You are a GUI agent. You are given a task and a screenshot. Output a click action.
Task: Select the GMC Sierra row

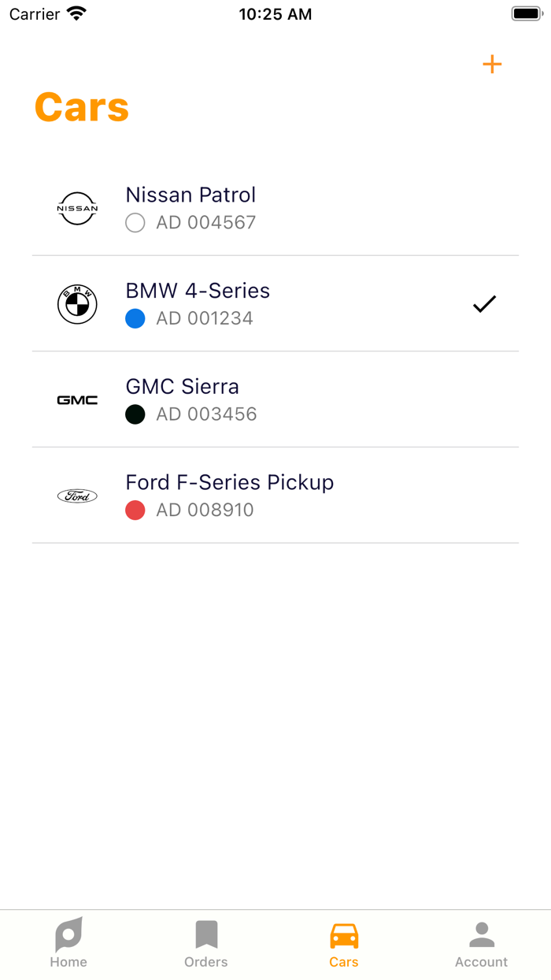[275, 399]
